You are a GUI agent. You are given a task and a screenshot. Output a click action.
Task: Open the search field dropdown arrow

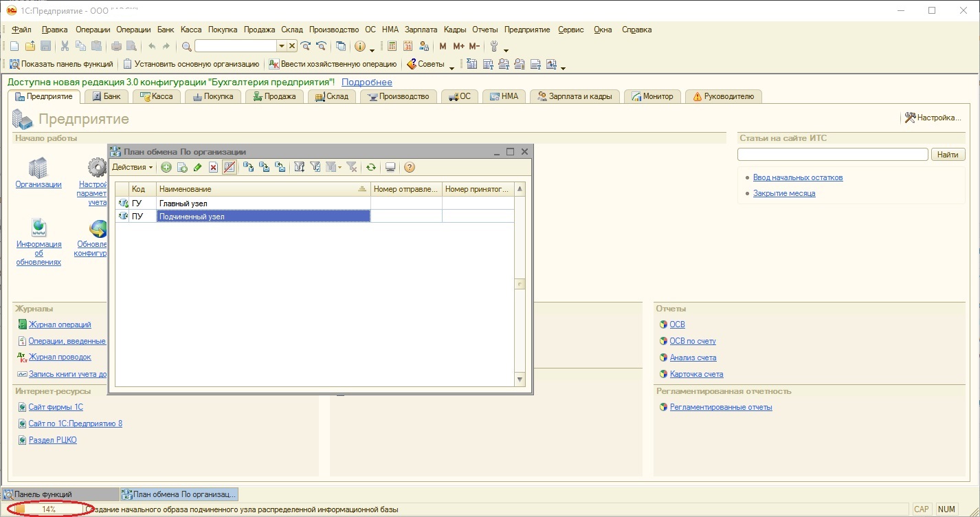(281, 46)
